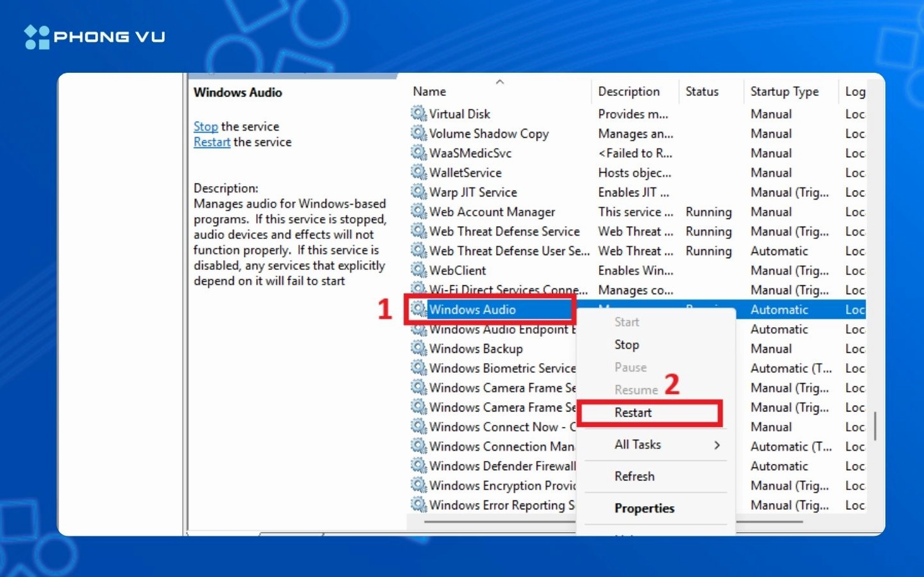Click the gear icon beside Windows Error Reporting
The height and width of the screenshot is (577, 924).
419,505
